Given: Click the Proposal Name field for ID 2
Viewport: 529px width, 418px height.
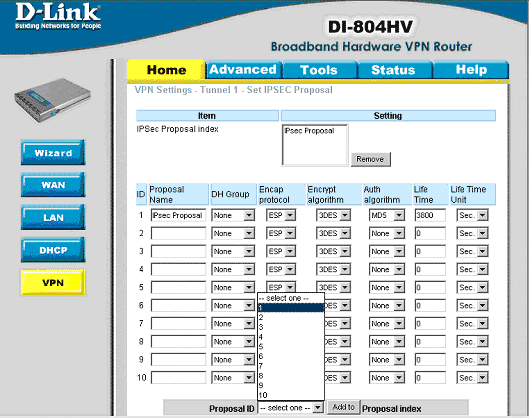Looking at the screenshot, I should point(178,233).
